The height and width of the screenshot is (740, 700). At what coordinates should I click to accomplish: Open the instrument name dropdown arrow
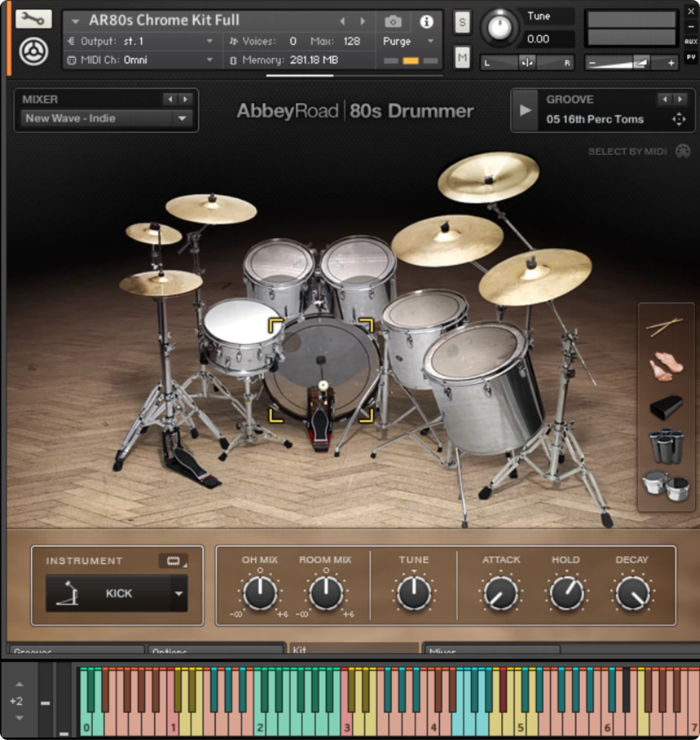pyautogui.click(x=75, y=21)
